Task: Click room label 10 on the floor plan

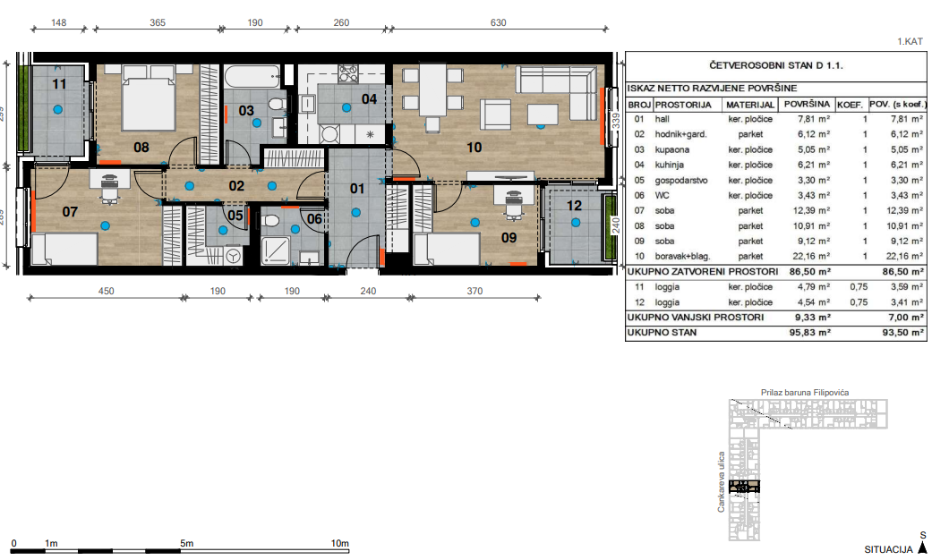Action: click(x=474, y=147)
